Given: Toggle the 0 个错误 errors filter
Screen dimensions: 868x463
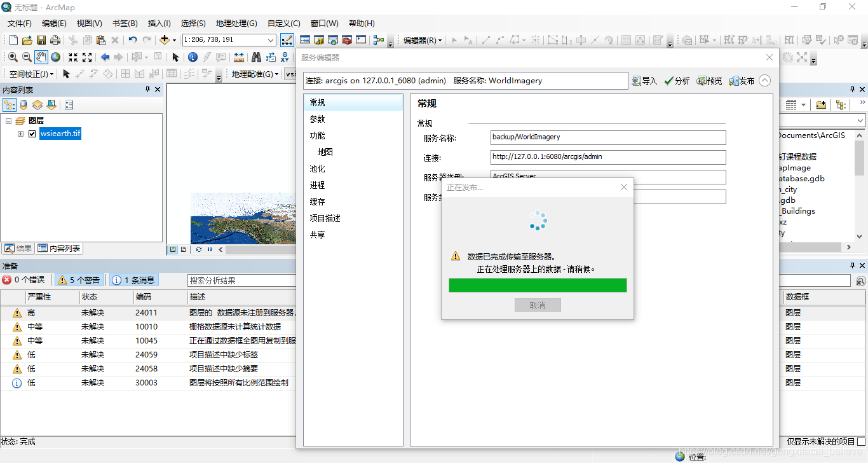Looking at the screenshot, I should pyautogui.click(x=24, y=280).
